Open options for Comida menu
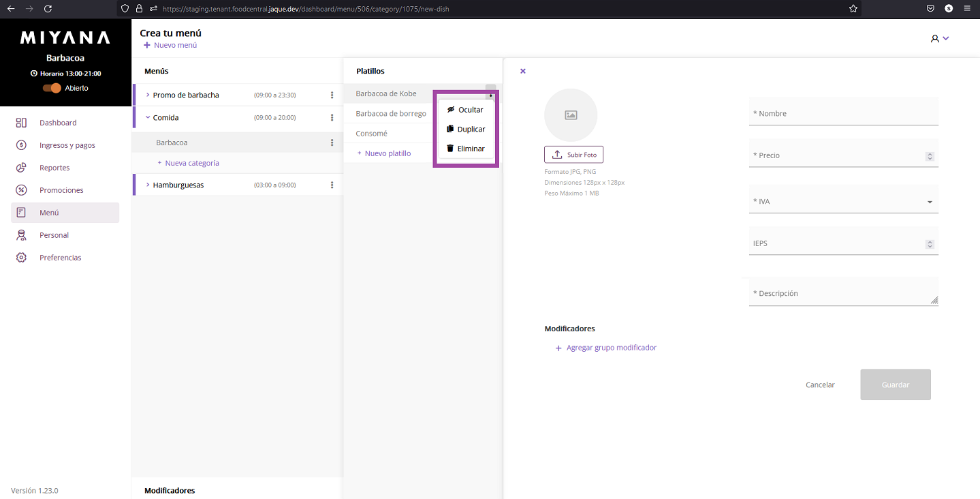 [332, 117]
